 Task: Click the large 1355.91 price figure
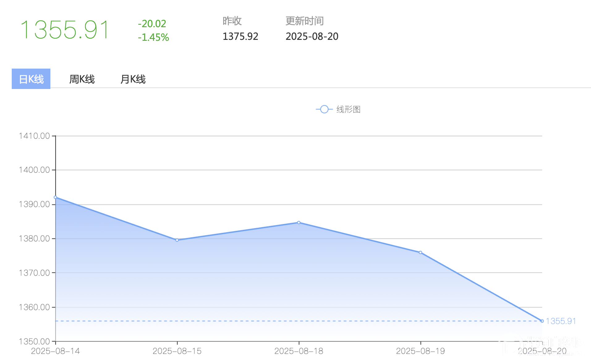(x=65, y=30)
